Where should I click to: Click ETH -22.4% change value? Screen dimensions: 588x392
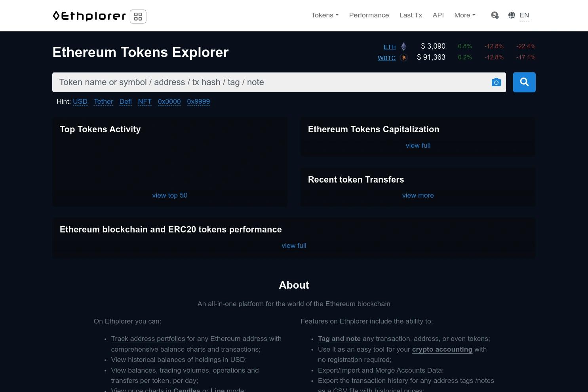click(526, 46)
